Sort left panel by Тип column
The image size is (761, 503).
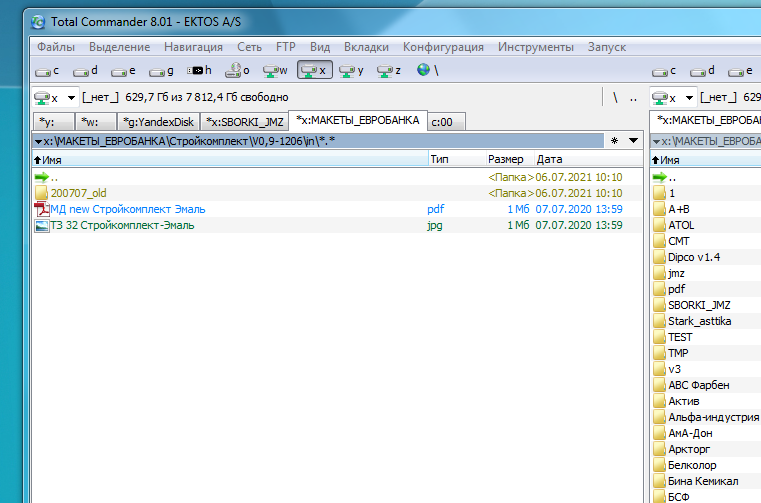(x=457, y=159)
